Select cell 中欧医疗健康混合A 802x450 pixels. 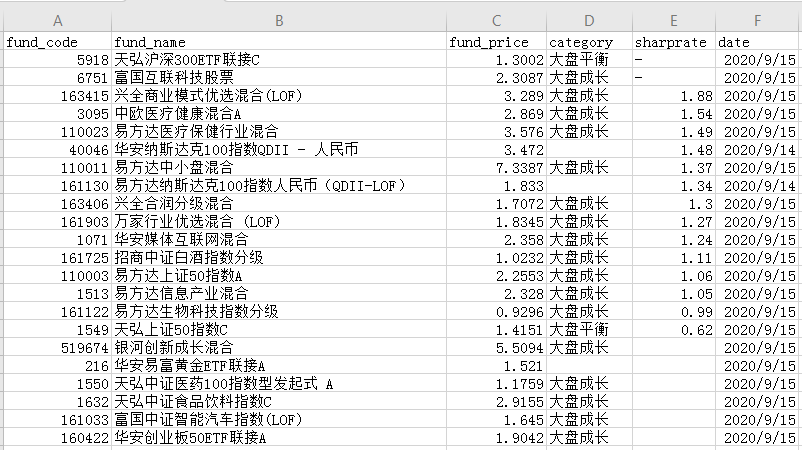coord(279,113)
